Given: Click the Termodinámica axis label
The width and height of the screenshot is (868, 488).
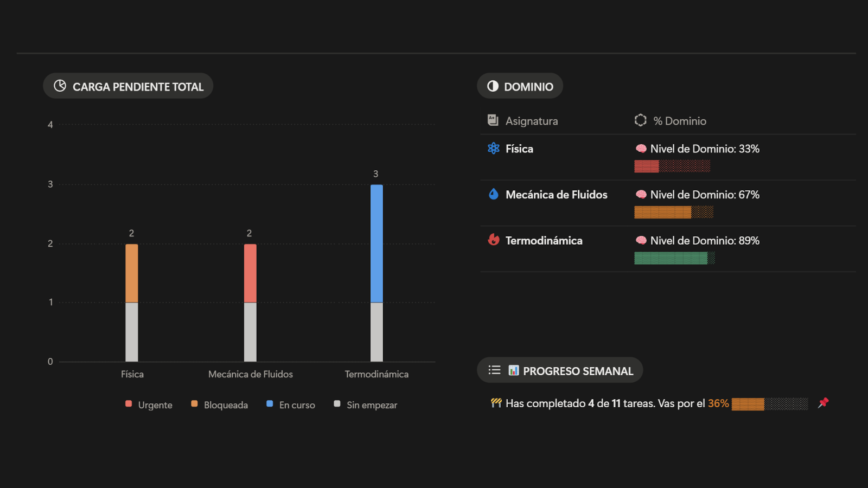Looking at the screenshot, I should pyautogui.click(x=376, y=374).
